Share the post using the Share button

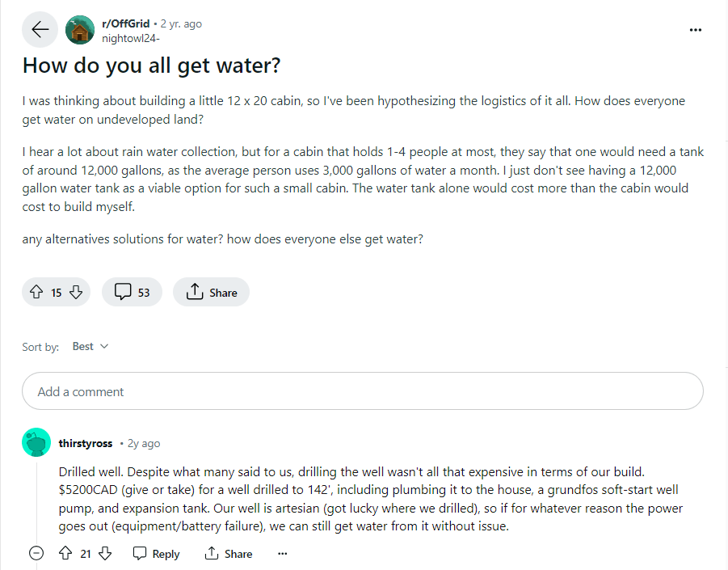coord(211,292)
